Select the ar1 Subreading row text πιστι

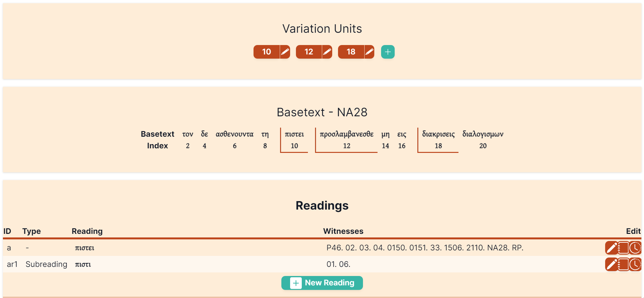click(x=83, y=265)
